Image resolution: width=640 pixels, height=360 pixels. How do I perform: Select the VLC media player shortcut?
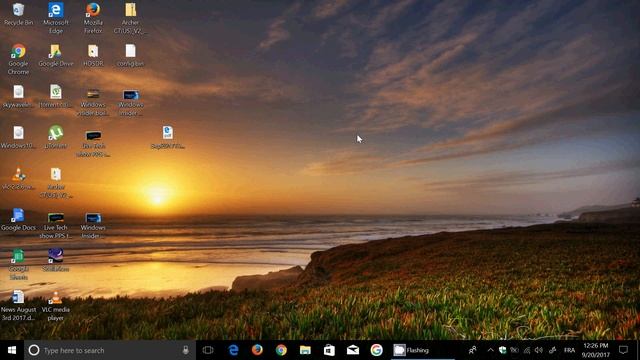tap(56, 305)
